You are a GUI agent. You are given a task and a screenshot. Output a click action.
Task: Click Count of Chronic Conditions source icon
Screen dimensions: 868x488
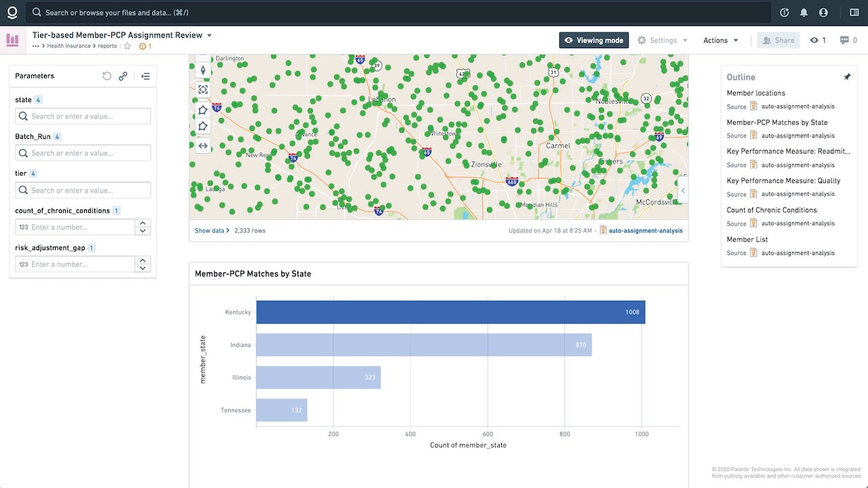(753, 224)
